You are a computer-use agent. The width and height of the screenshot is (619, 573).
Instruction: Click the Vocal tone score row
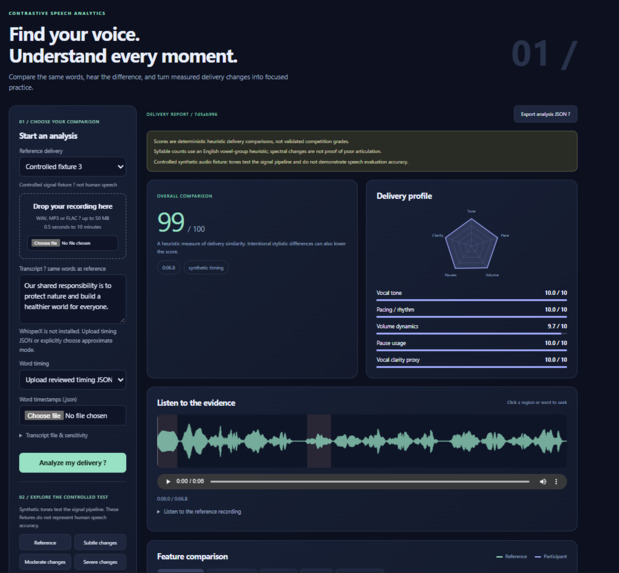coord(472,295)
